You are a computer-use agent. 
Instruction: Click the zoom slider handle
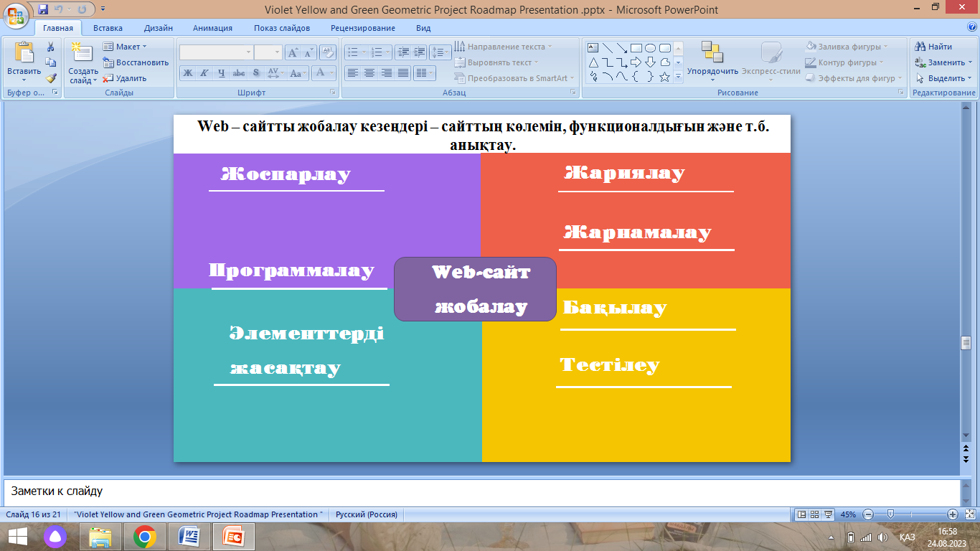890,514
